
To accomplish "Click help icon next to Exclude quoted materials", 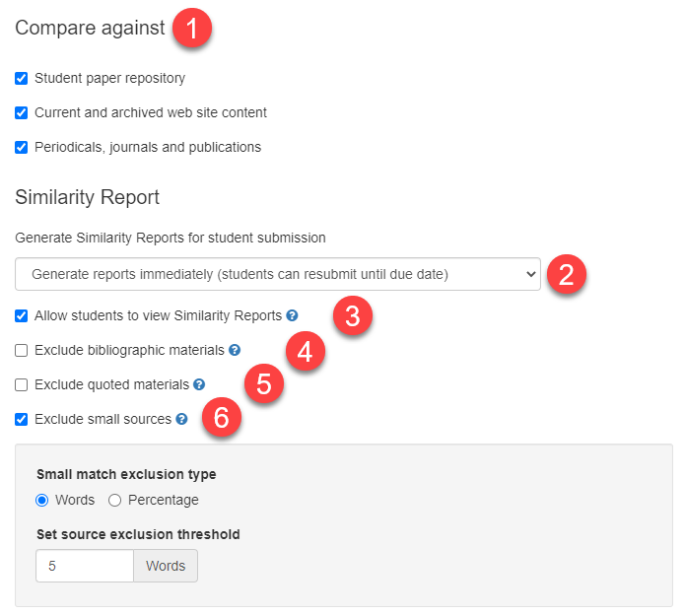I will (x=199, y=384).
